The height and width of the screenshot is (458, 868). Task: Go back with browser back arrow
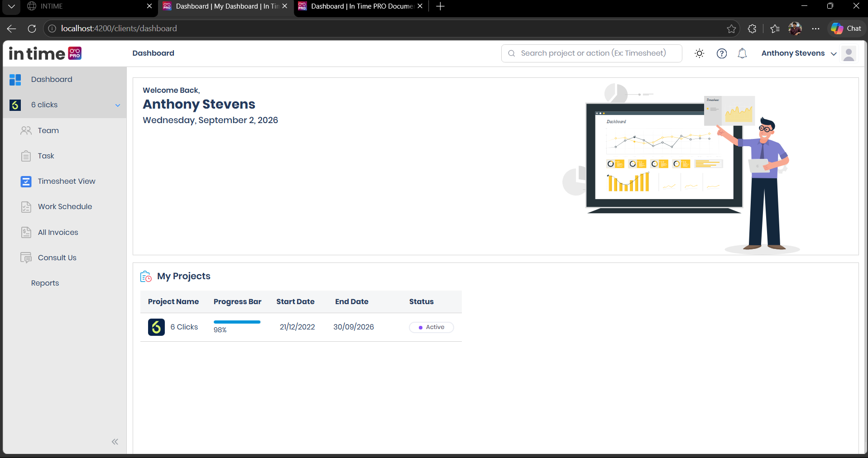point(11,29)
